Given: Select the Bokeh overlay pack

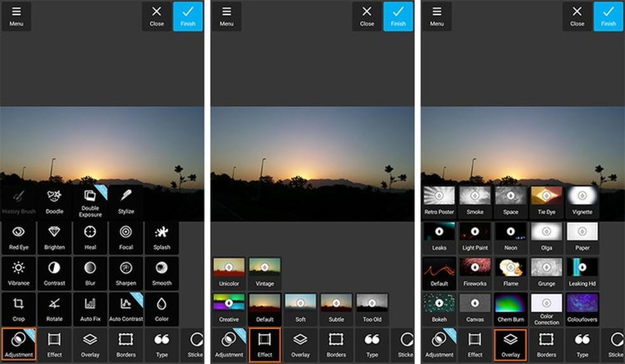Looking at the screenshot, I should click(439, 309).
